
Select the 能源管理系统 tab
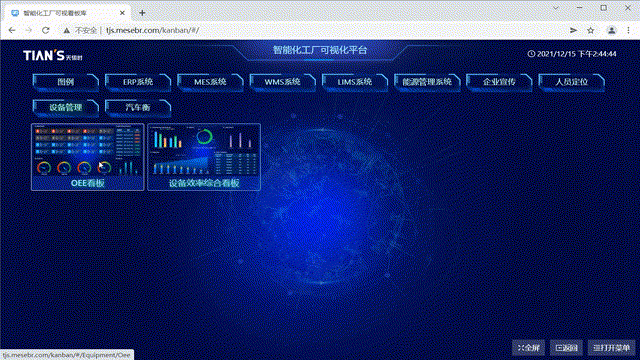427,82
